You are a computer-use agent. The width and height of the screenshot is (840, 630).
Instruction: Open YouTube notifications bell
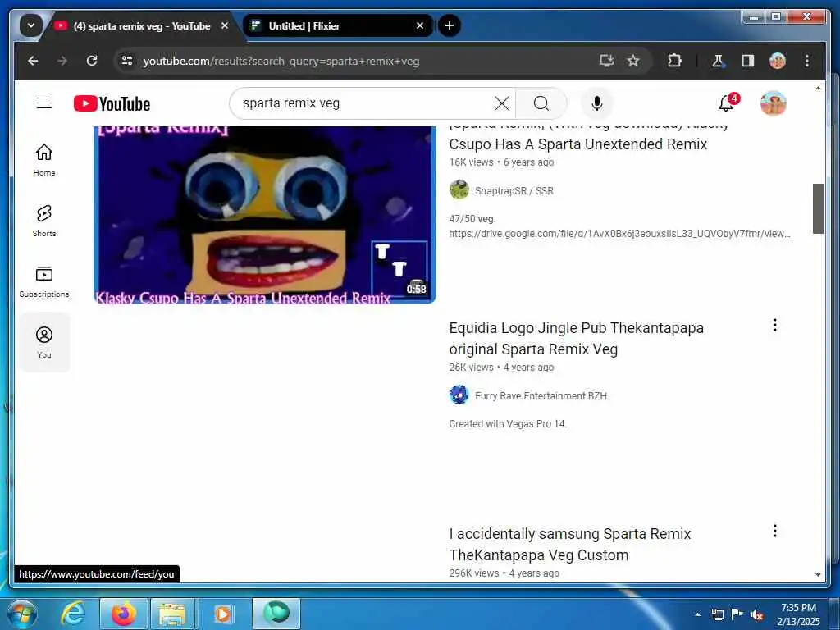tap(728, 103)
